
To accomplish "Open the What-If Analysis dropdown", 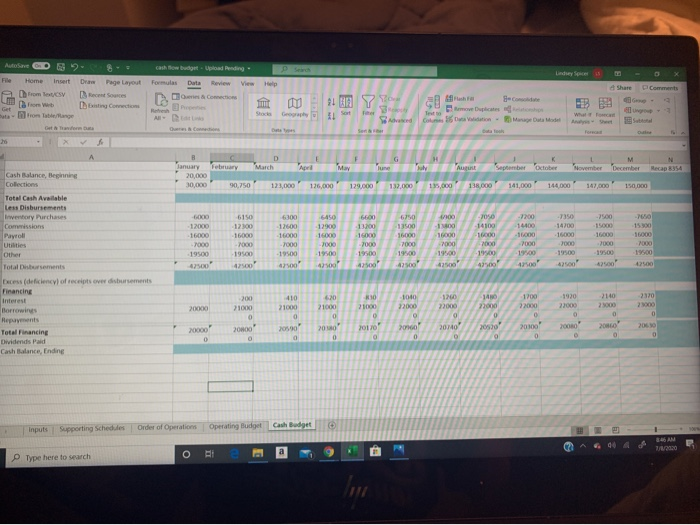I will pyautogui.click(x=582, y=112).
